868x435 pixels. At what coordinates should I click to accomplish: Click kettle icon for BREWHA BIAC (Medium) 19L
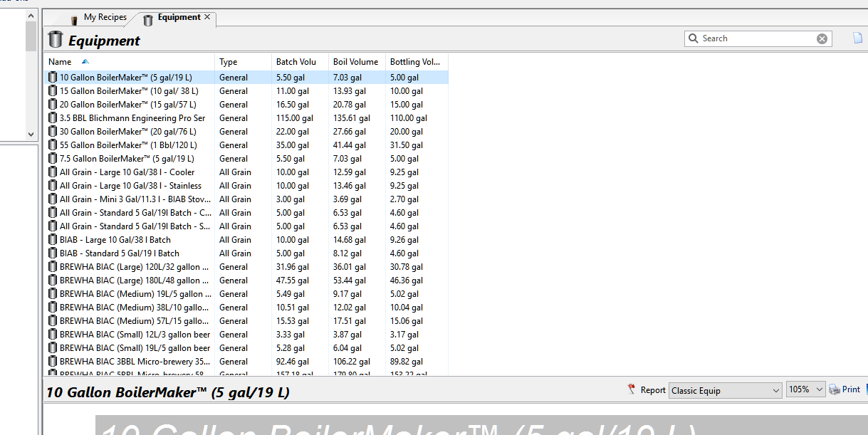coord(53,294)
